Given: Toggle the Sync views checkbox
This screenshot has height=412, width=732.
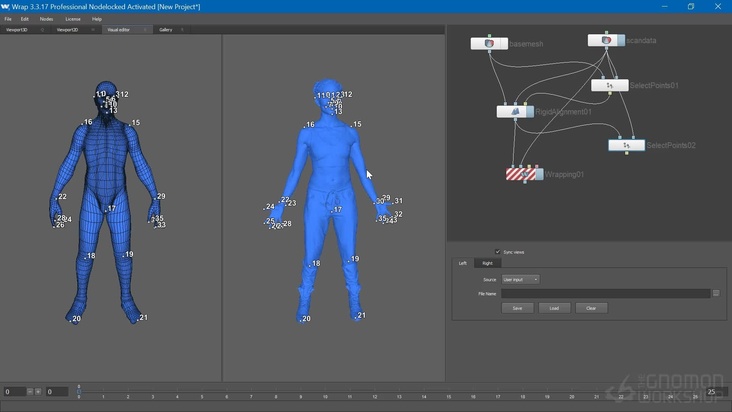Looking at the screenshot, I should [498, 252].
